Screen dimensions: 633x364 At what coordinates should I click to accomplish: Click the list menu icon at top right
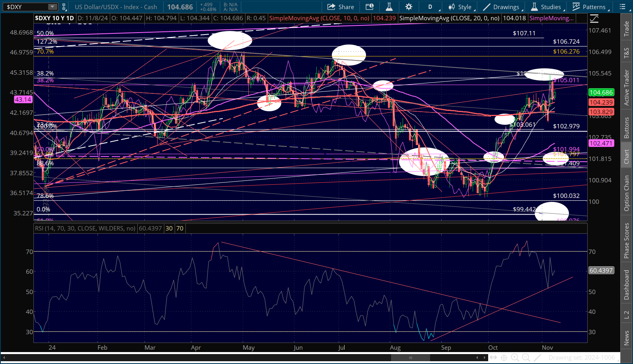click(623, 7)
